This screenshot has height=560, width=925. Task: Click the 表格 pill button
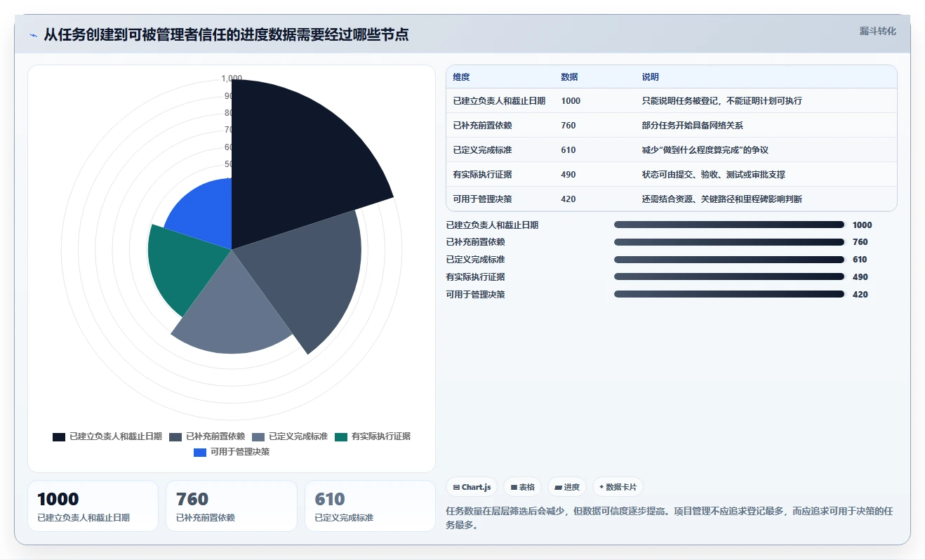pyautogui.click(x=522, y=487)
